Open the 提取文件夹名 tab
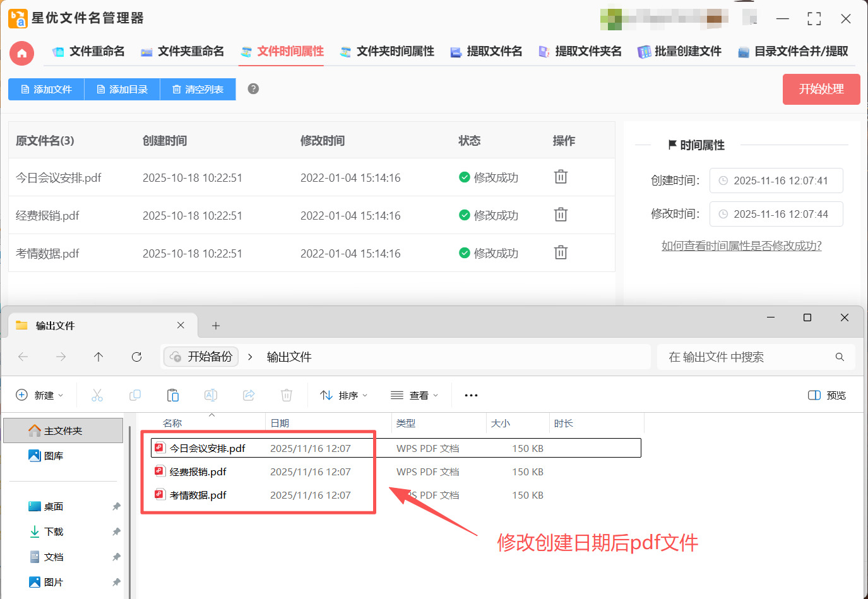The width and height of the screenshot is (868, 599). click(580, 52)
